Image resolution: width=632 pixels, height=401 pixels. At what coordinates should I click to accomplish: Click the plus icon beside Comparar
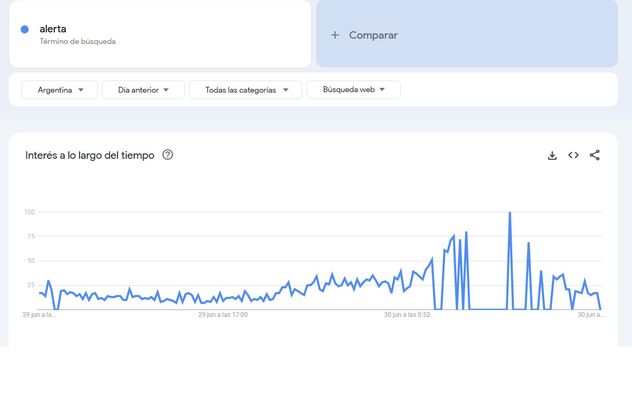click(335, 35)
